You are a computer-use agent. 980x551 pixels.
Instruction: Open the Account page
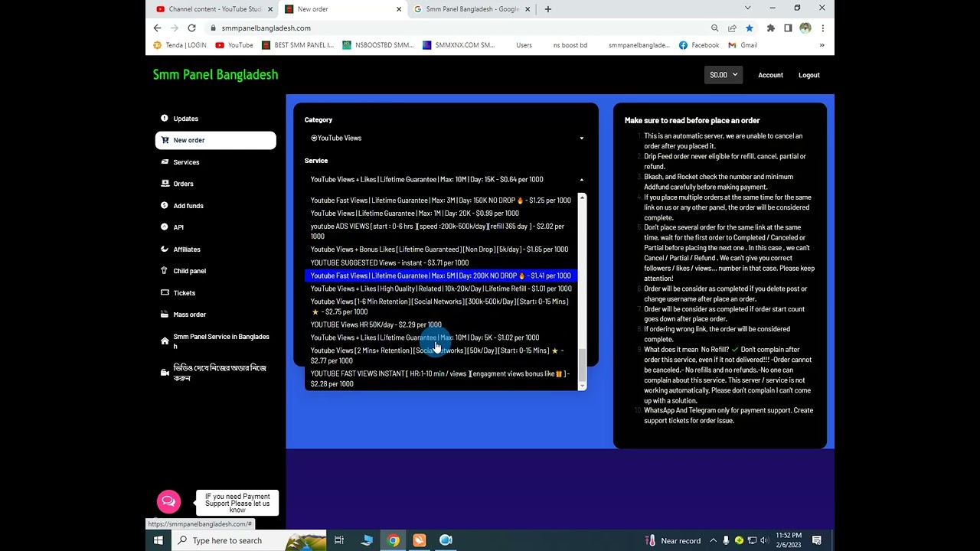pos(770,75)
